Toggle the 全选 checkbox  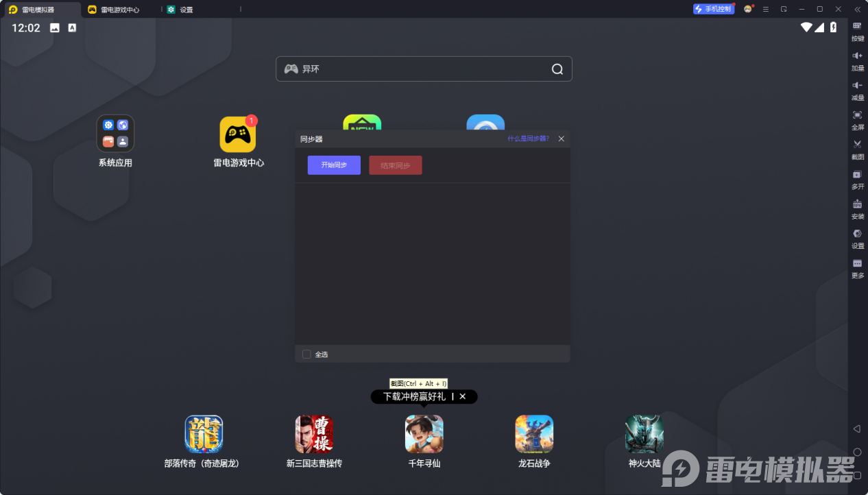(306, 354)
